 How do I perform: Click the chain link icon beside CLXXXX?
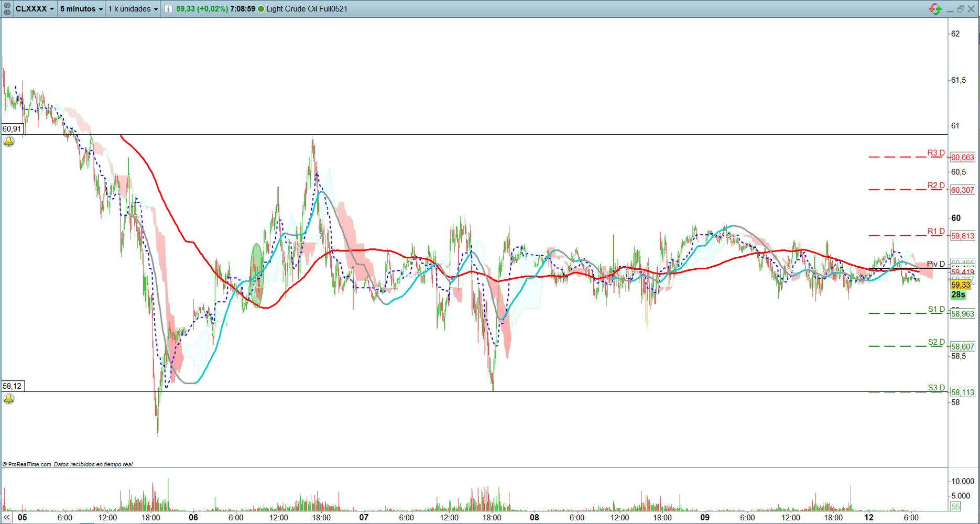7,9
